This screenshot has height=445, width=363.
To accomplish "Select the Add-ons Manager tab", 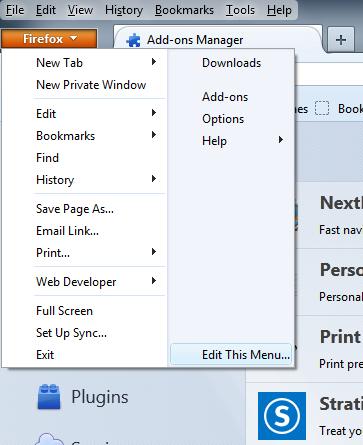I will pos(218,40).
